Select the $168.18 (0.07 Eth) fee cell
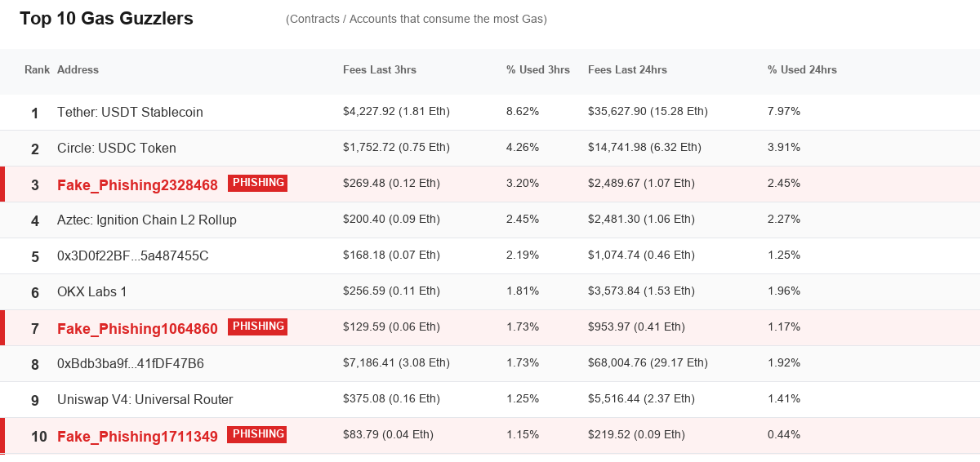Image resolution: width=980 pixels, height=462 pixels. pos(391,255)
